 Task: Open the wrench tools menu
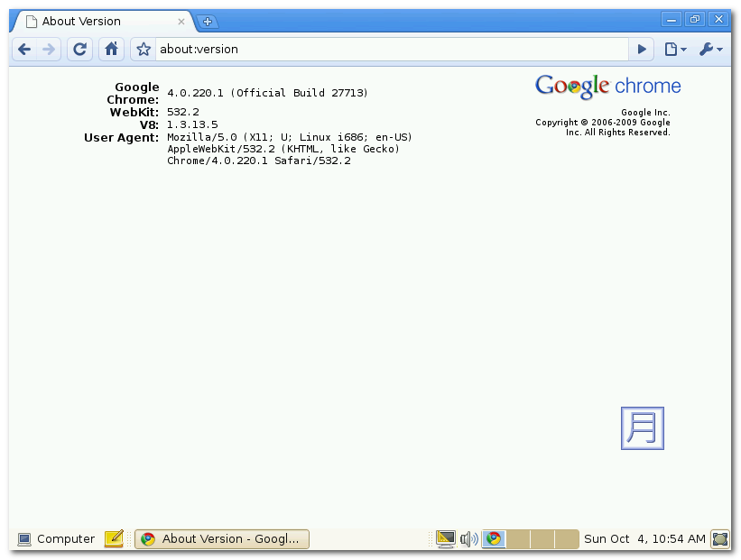[710, 50]
